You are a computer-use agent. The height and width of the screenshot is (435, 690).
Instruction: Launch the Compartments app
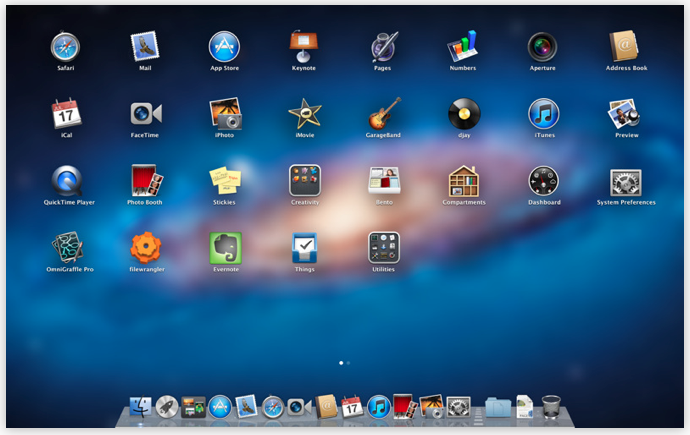[x=464, y=181]
